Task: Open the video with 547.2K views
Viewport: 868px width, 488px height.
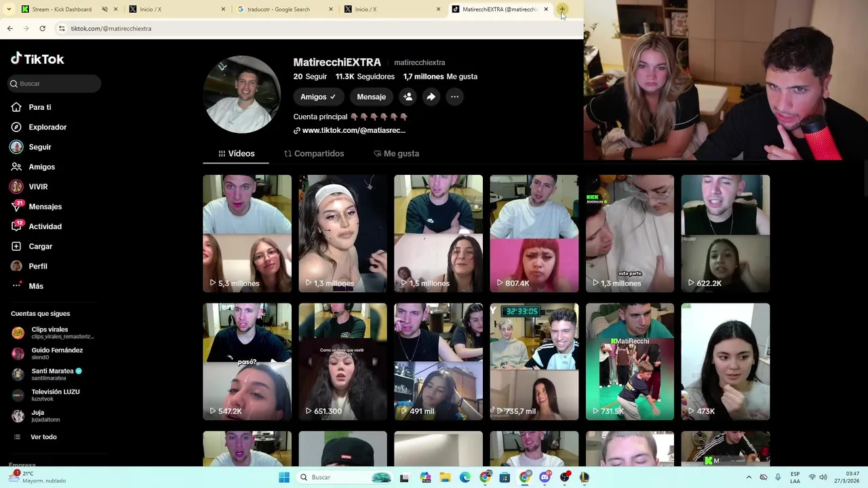Action: point(247,361)
